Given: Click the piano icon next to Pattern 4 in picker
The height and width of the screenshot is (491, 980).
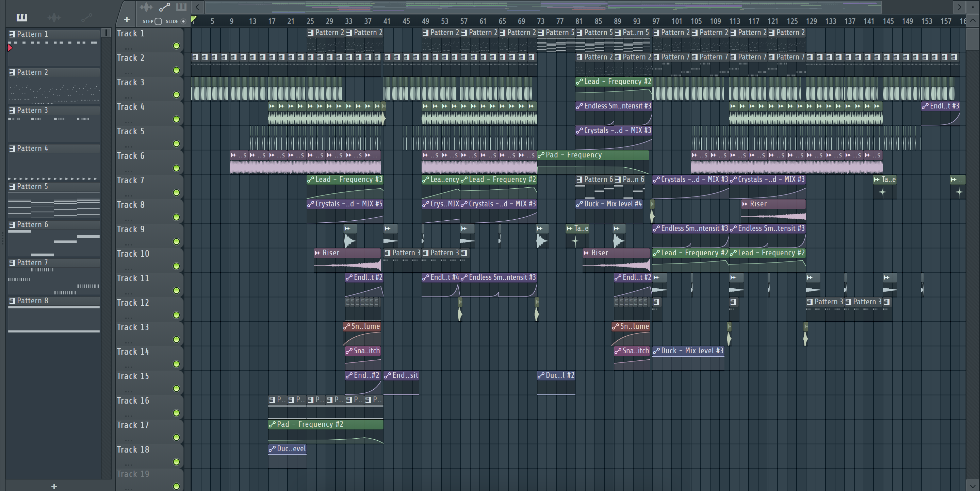Looking at the screenshot, I should [x=12, y=149].
